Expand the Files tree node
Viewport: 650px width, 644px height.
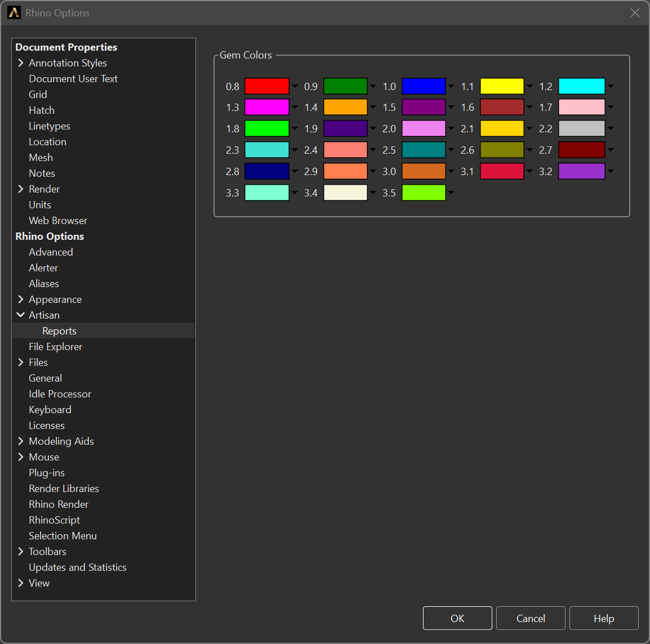(x=21, y=362)
